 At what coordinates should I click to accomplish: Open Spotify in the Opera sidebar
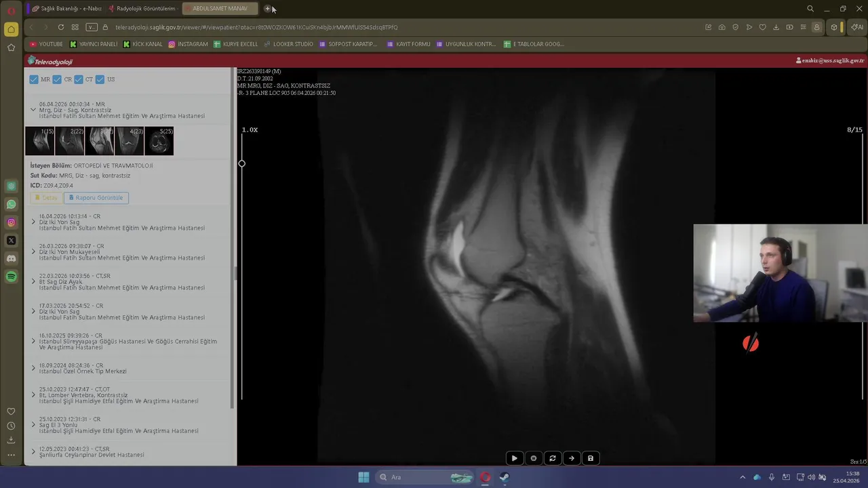pos(11,277)
